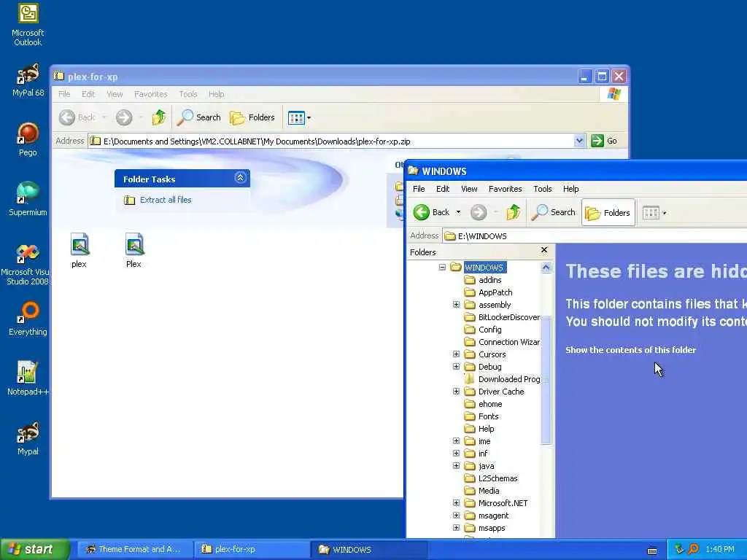Screen dimensions: 747x560
Task: Click Up folder icon in WINDOWS window
Action: point(513,212)
